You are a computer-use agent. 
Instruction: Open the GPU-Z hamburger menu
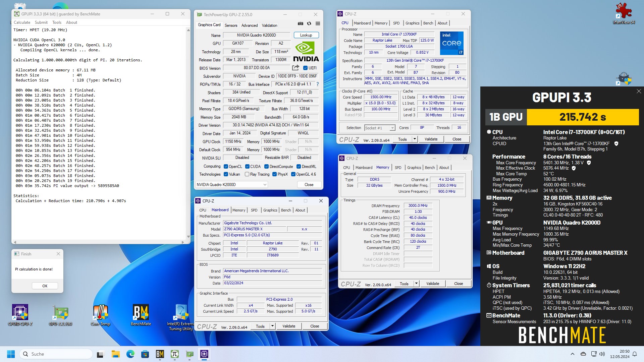point(318,24)
